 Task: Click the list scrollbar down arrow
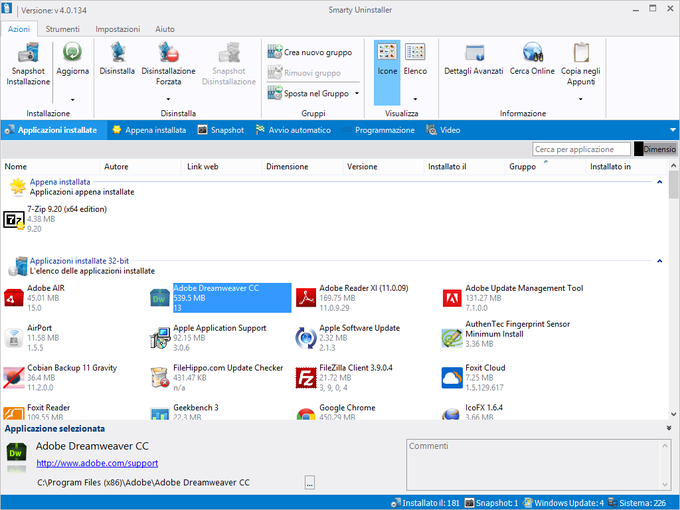click(673, 414)
